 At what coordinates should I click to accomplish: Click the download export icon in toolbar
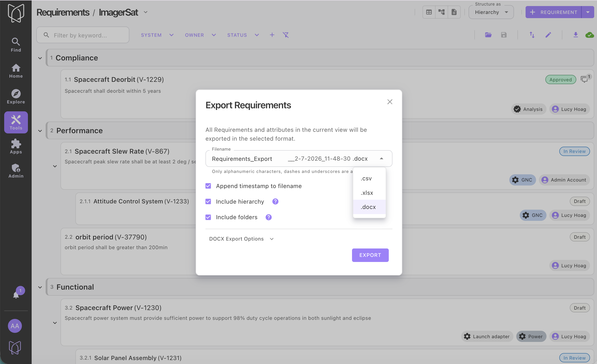tap(575, 35)
